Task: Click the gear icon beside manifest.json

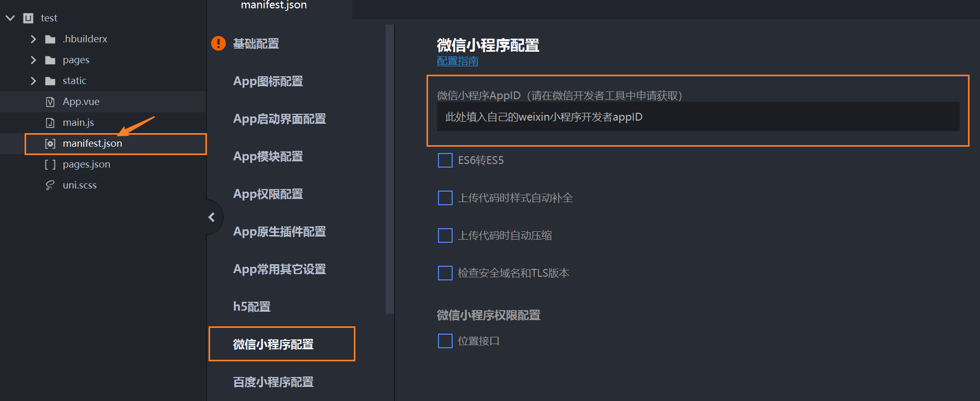Action: click(x=49, y=143)
